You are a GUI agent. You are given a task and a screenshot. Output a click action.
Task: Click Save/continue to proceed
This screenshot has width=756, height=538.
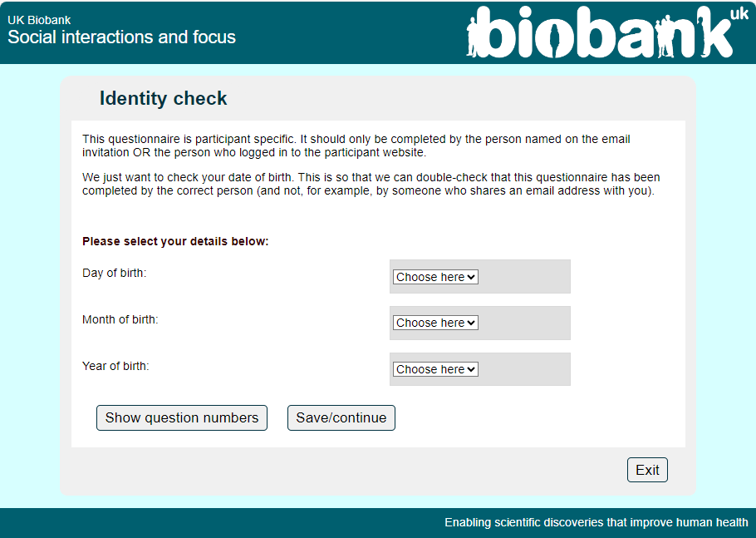341,417
